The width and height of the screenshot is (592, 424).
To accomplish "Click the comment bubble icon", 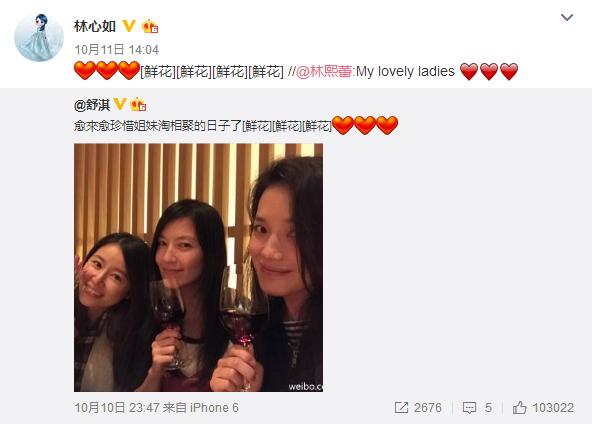I will pos(469,408).
